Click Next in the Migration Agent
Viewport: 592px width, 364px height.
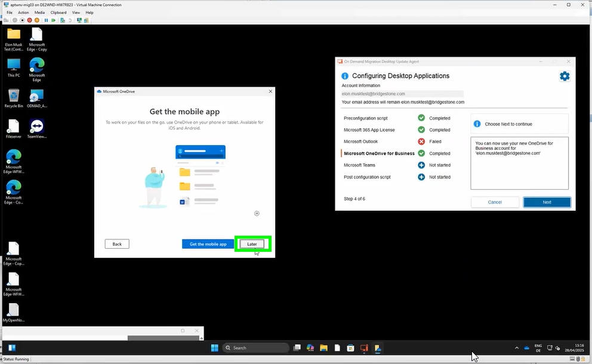click(547, 202)
